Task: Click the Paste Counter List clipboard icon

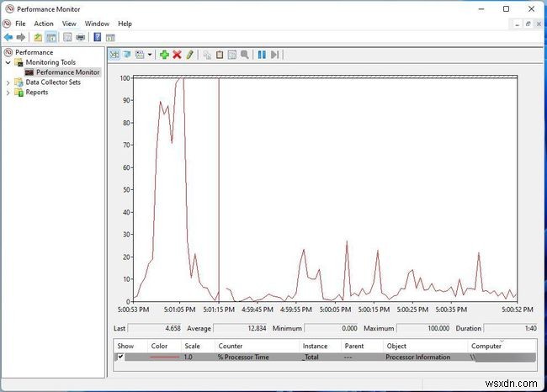Action: [x=220, y=55]
